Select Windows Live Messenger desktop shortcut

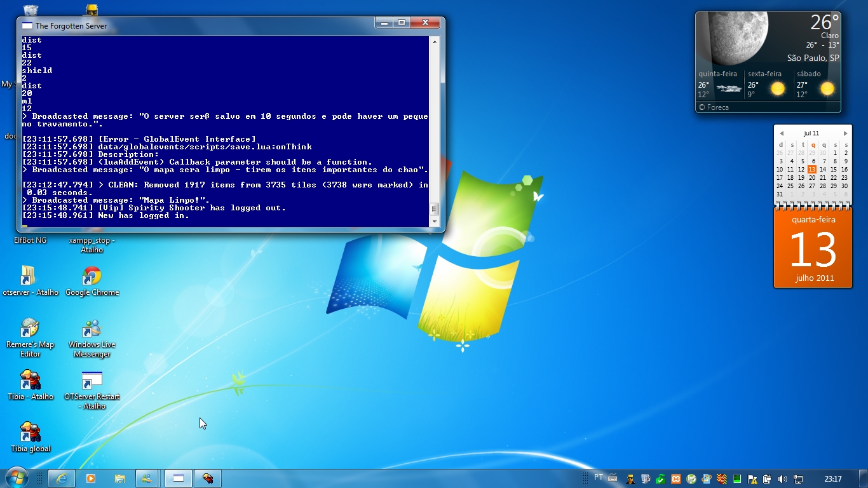click(x=92, y=338)
